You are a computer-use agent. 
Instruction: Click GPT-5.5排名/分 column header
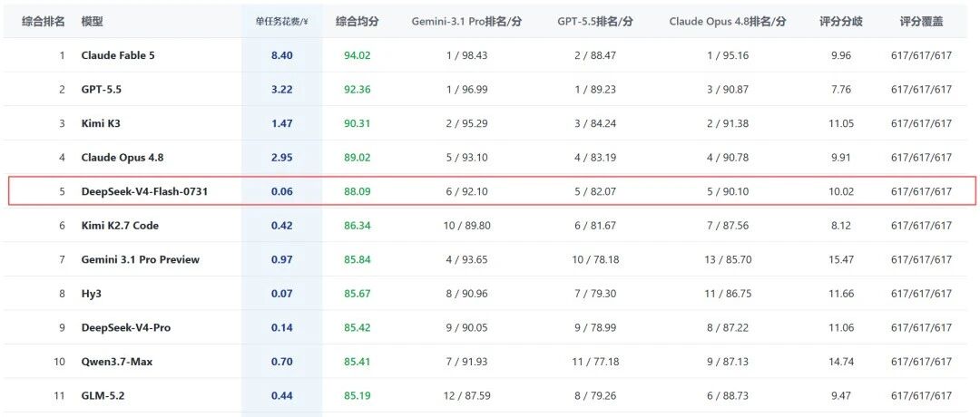click(x=595, y=21)
